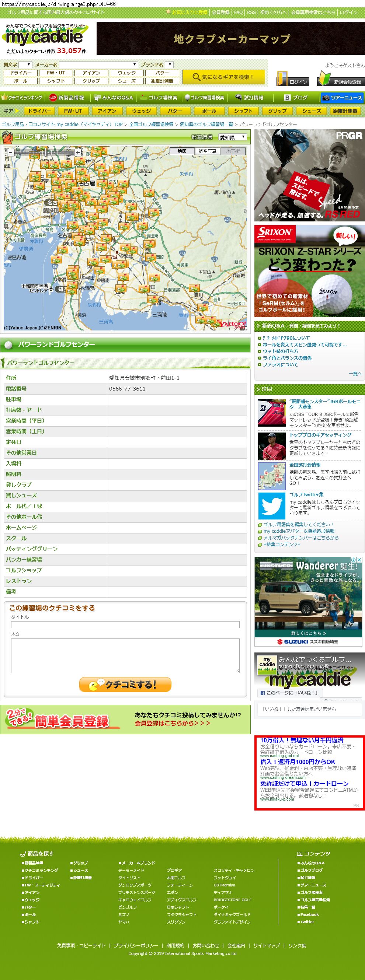Click the Suzuki Wanderer ad
The height and width of the screenshot is (980, 365).
[x=308, y=602]
